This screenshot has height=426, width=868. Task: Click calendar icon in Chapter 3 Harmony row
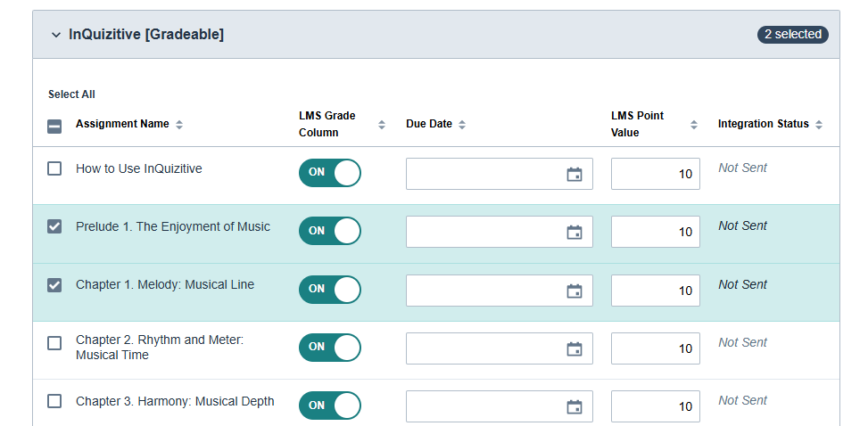(x=575, y=406)
